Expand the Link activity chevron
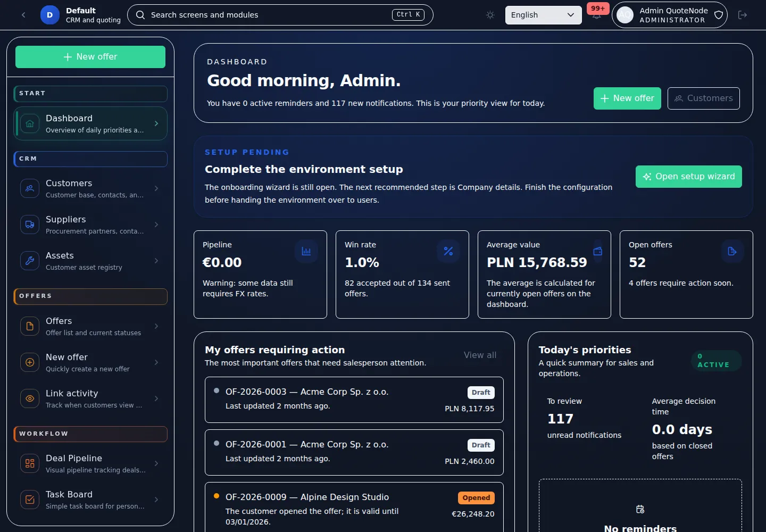 click(156, 398)
